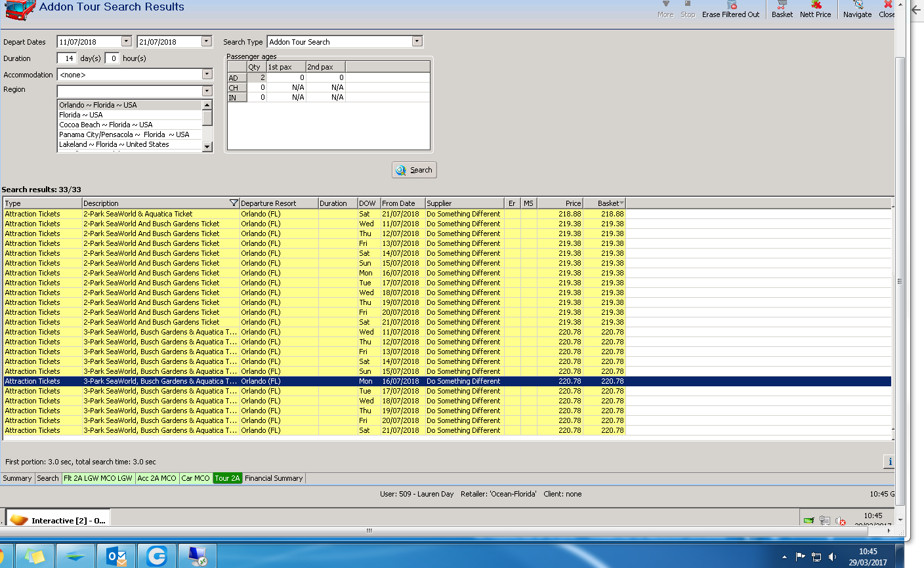This screenshot has height=568, width=924.
Task: Open Remote Desktop icon on taskbar
Action: pyautogui.click(x=197, y=557)
